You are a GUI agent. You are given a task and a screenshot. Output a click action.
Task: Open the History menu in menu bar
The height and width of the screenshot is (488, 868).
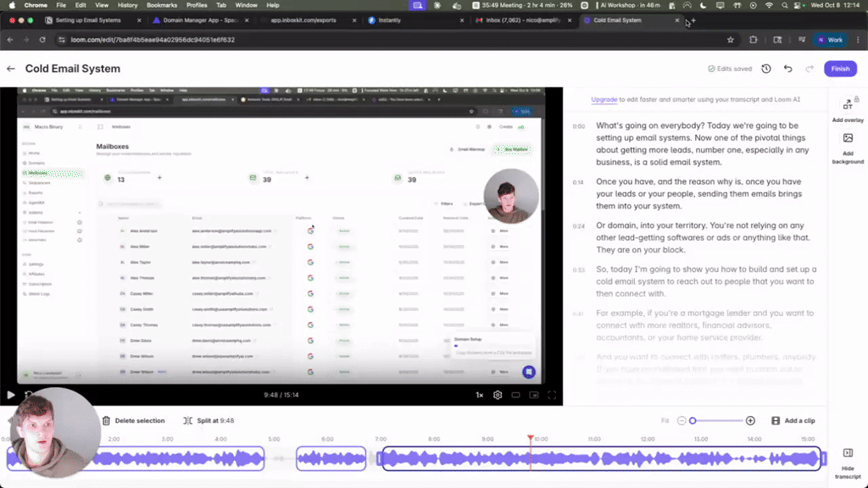coord(127,5)
